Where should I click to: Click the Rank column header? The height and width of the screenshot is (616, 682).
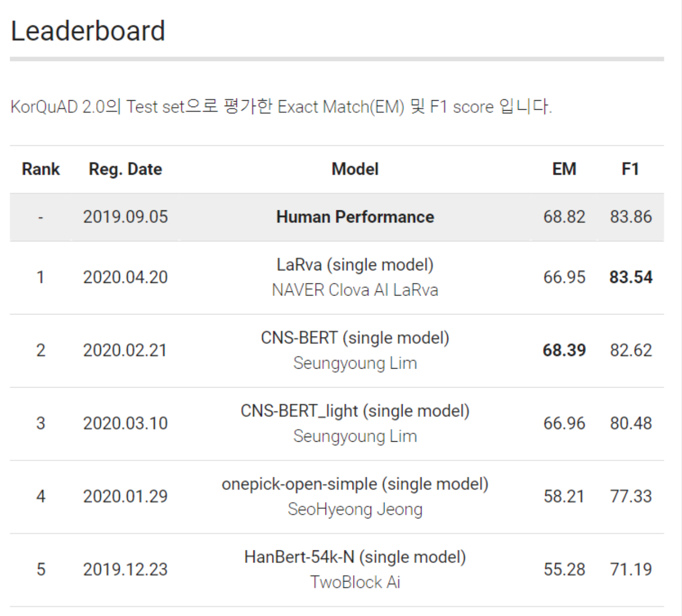[41, 169]
